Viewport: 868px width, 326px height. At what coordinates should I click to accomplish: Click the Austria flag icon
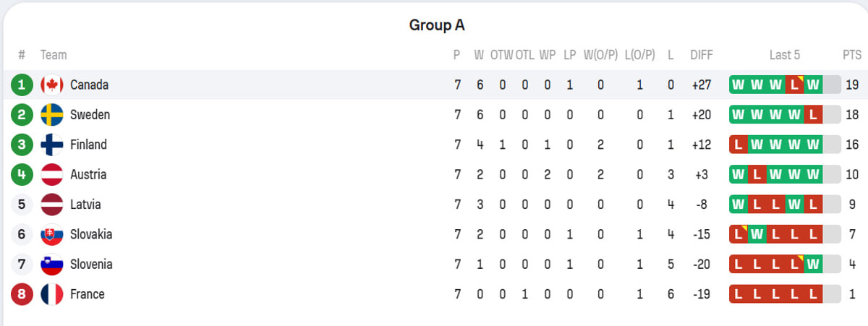point(51,175)
